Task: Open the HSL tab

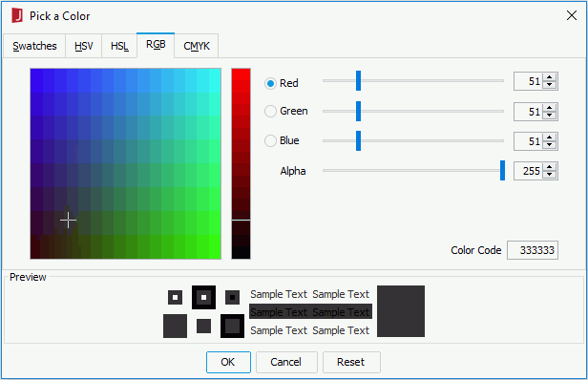Action: pyautogui.click(x=119, y=46)
